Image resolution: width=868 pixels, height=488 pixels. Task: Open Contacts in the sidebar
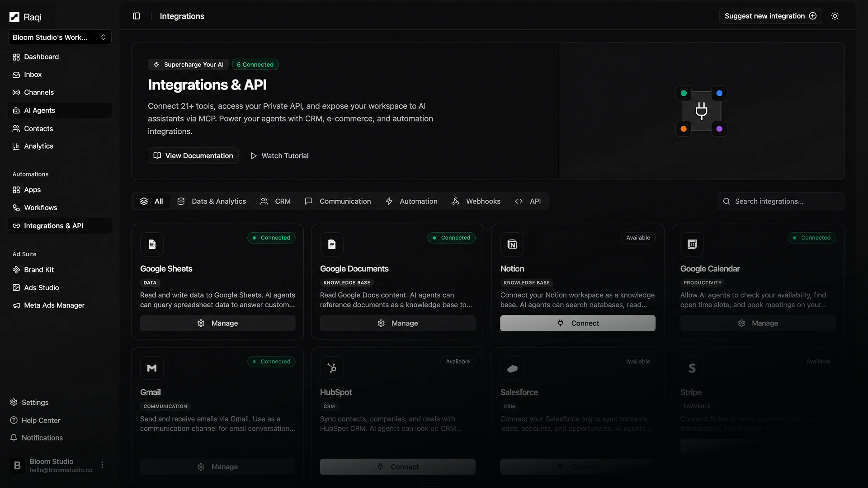(x=60, y=129)
